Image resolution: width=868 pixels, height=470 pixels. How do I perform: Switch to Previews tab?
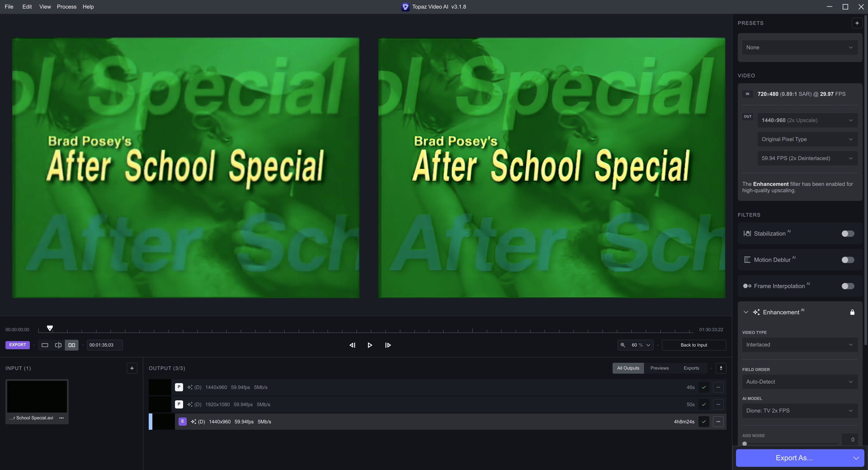pyautogui.click(x=659, y=368)
